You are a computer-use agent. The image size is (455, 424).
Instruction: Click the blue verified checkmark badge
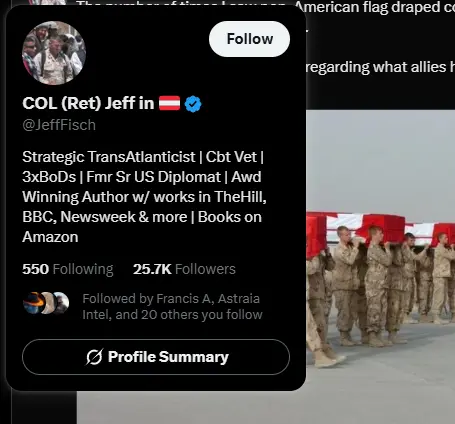coord(193,104)
